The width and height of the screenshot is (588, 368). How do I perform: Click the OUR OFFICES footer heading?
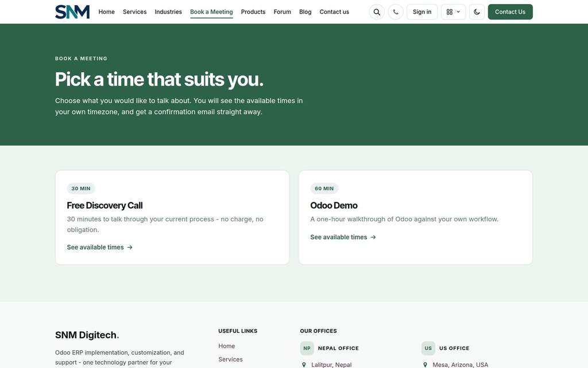(x=318, y=331)
